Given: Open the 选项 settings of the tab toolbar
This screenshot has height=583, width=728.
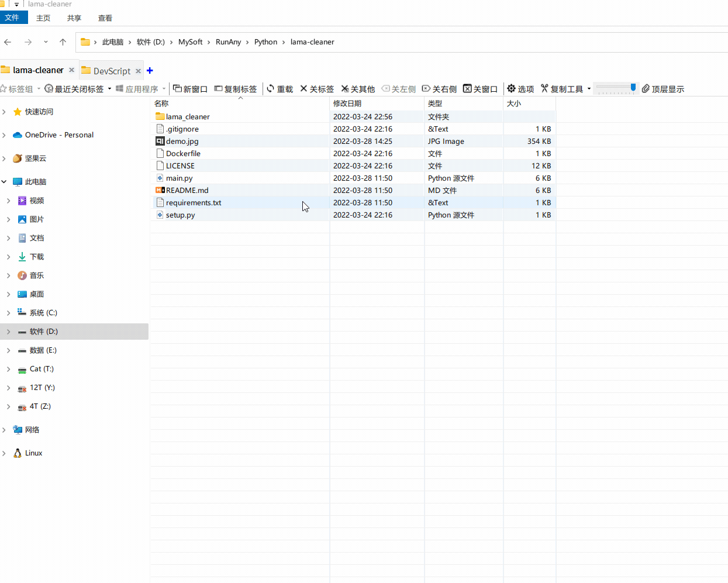Looking at the screenshot, I should tap(520, 88).
